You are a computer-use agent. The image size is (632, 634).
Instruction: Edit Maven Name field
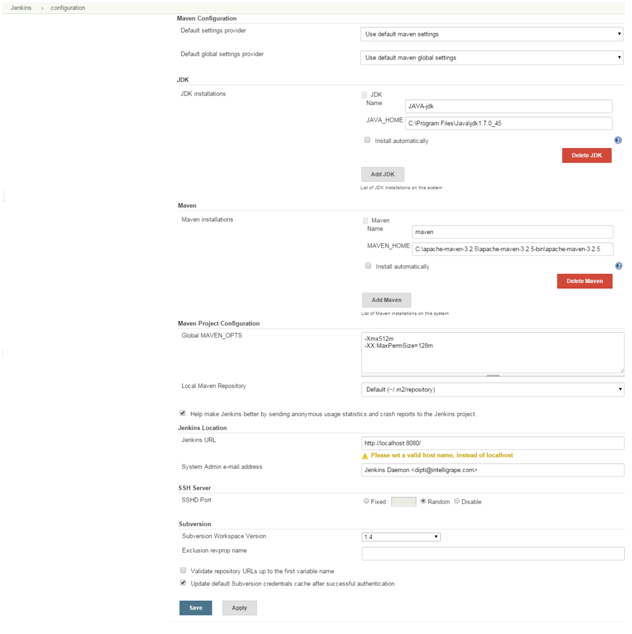(x=513, y=232)
